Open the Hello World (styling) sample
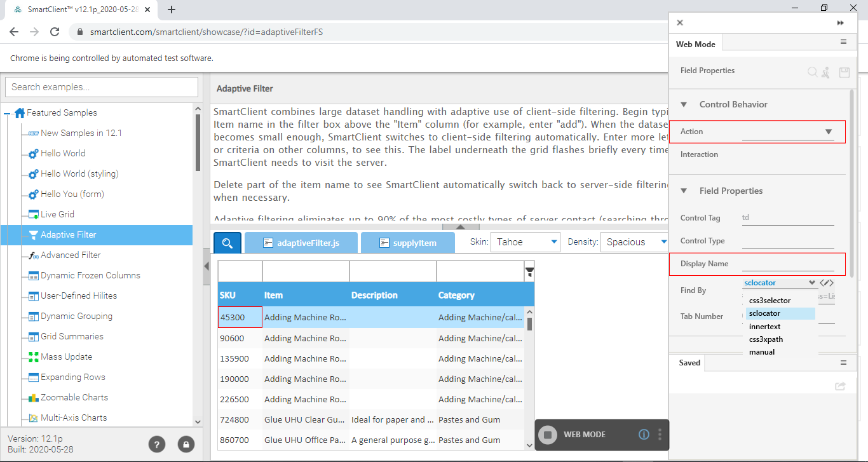The width and height of the screenshot is (868, 462). click(x=79, y=173)
